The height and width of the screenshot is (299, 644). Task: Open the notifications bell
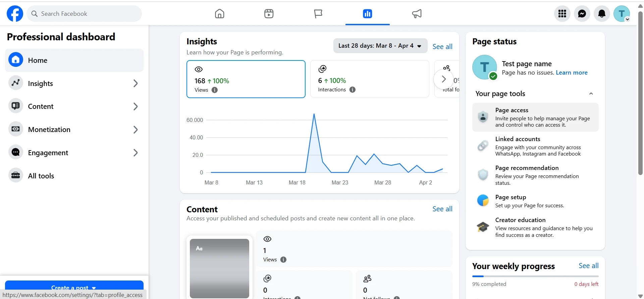coord(602,14)
